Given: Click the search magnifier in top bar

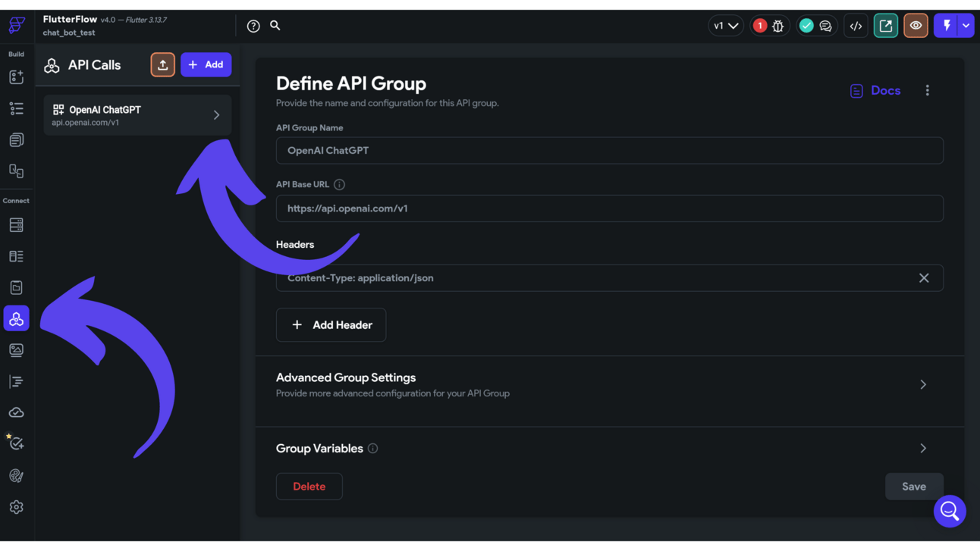Looking at the screenshot, I should point(275,25).
